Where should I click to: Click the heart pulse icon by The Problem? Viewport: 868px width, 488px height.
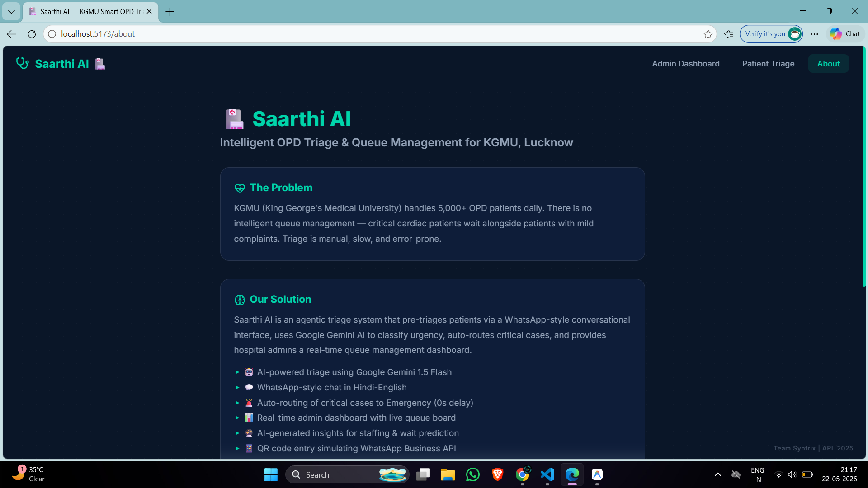coord(240,188)
